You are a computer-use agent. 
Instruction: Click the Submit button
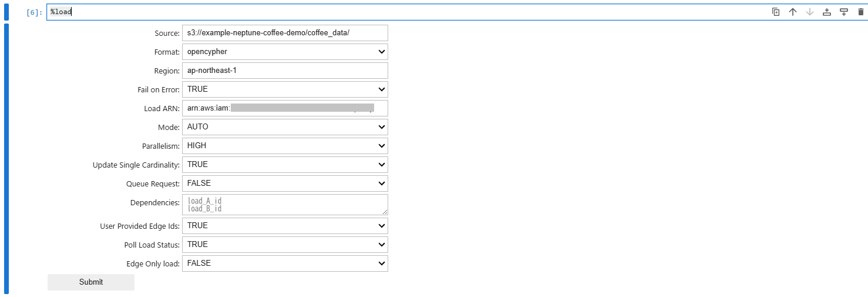point(91,282)
